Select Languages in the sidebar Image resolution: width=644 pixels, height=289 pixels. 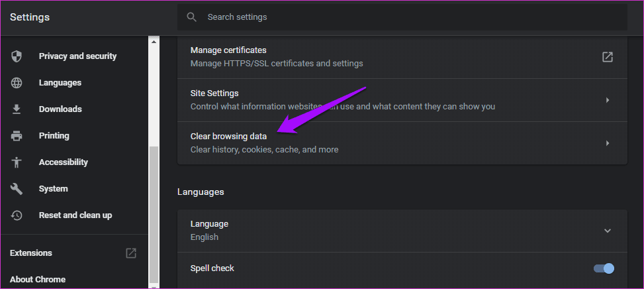click(60, 83)
